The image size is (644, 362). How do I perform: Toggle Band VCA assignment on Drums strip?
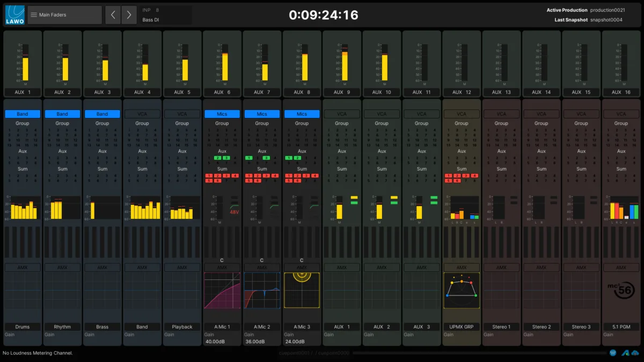(23, 114)
